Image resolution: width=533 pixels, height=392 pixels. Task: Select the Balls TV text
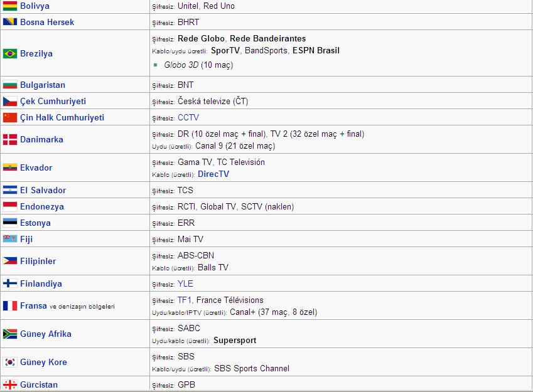point(213,267)
